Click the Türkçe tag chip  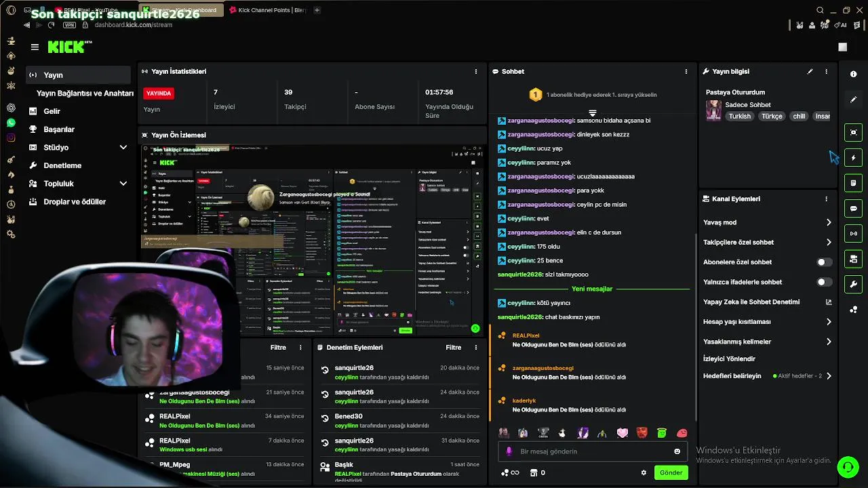point(772,116)
